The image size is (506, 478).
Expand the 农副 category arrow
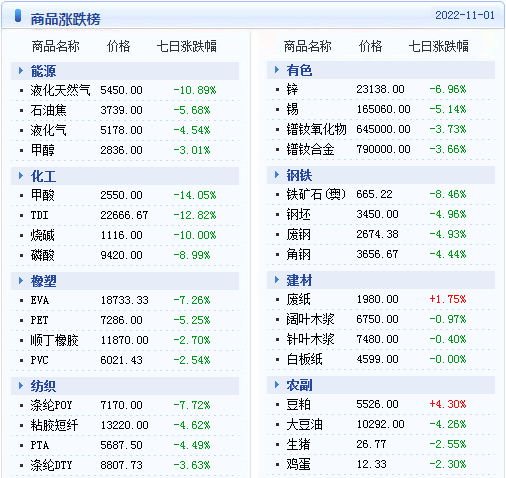tap(277, 384)
